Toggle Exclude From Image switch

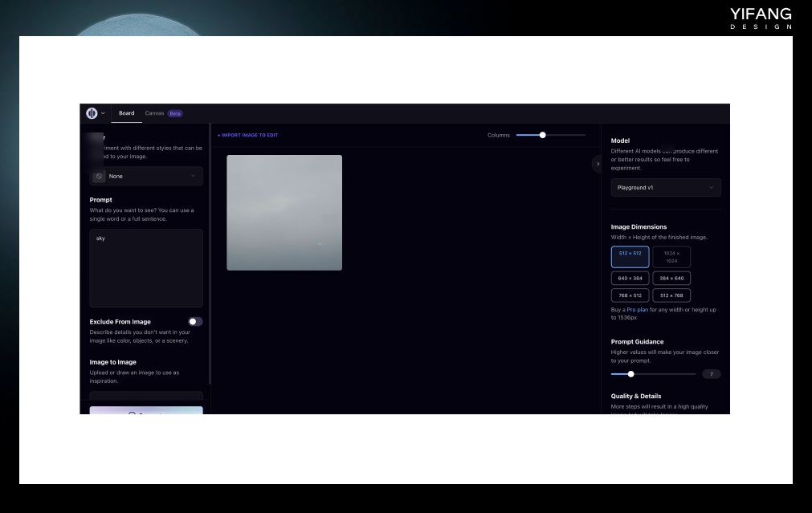pos(195,321)
